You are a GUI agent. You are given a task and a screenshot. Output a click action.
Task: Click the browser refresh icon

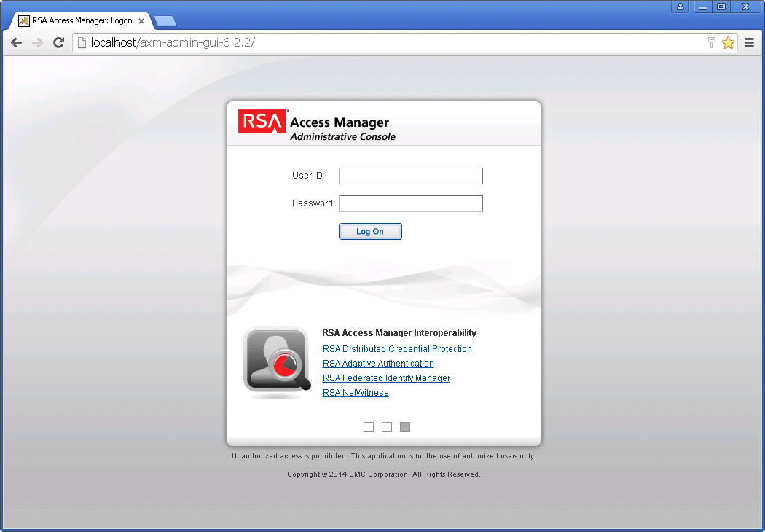pyautogui.click(x=59, y=42)
